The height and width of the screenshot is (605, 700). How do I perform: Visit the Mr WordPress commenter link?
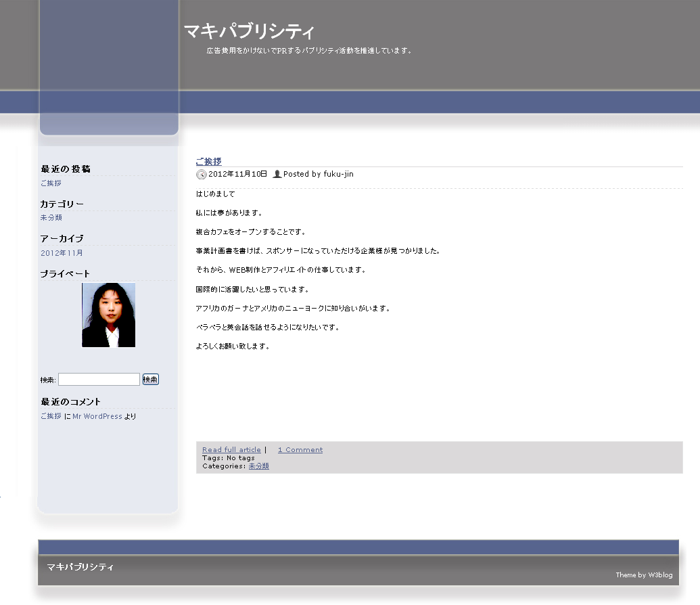click(97, 417)
